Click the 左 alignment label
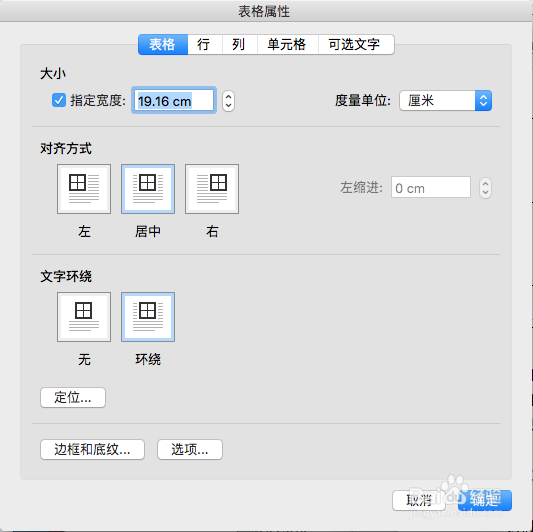 click(84, 232)
